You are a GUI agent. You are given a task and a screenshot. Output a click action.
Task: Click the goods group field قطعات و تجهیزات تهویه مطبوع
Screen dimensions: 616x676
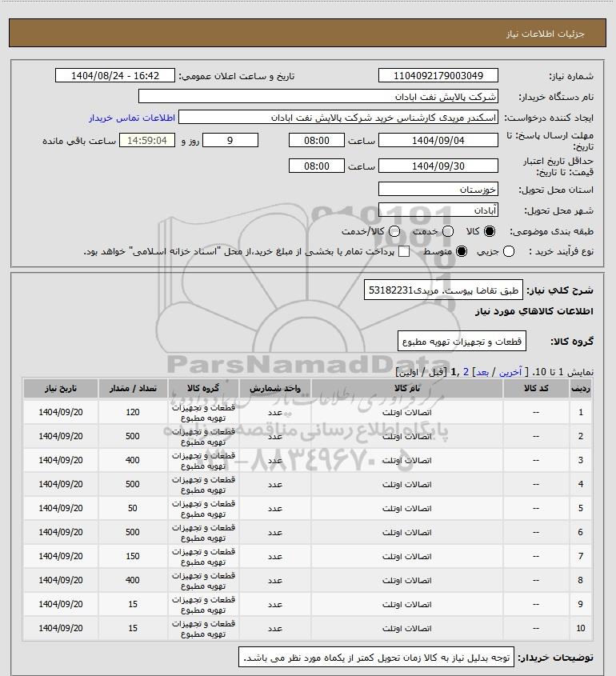click(x=462, y=342)
